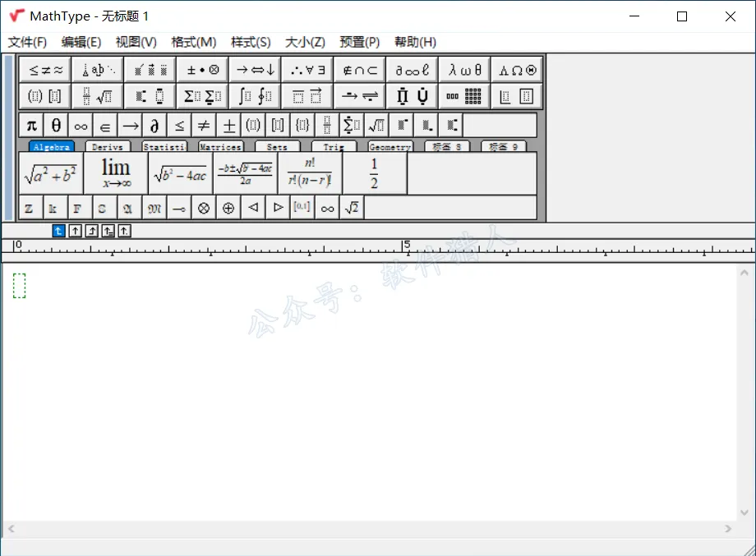Open the integral templates palette
756x556 pixels.
pyautogui.click(x=255, y=96)
